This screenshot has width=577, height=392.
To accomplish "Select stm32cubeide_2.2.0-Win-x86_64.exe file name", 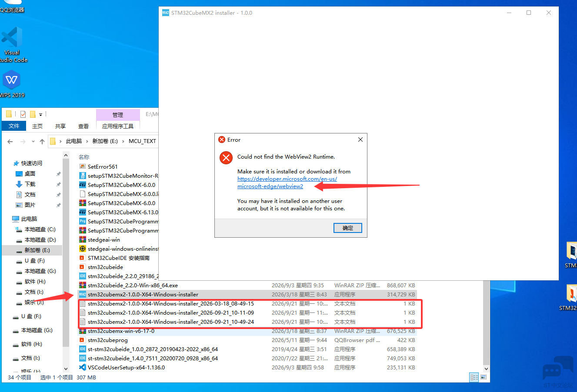I will tap(133, 285).
